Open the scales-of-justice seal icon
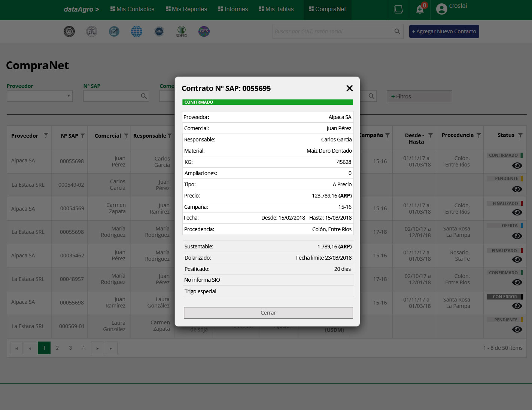The image size is (532, 410). point(92,31)
